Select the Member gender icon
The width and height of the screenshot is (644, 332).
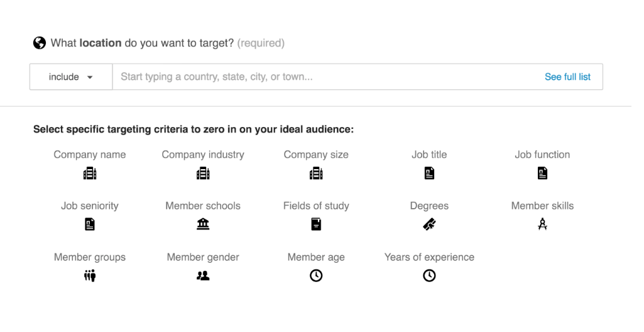click(x=203, y=275)
